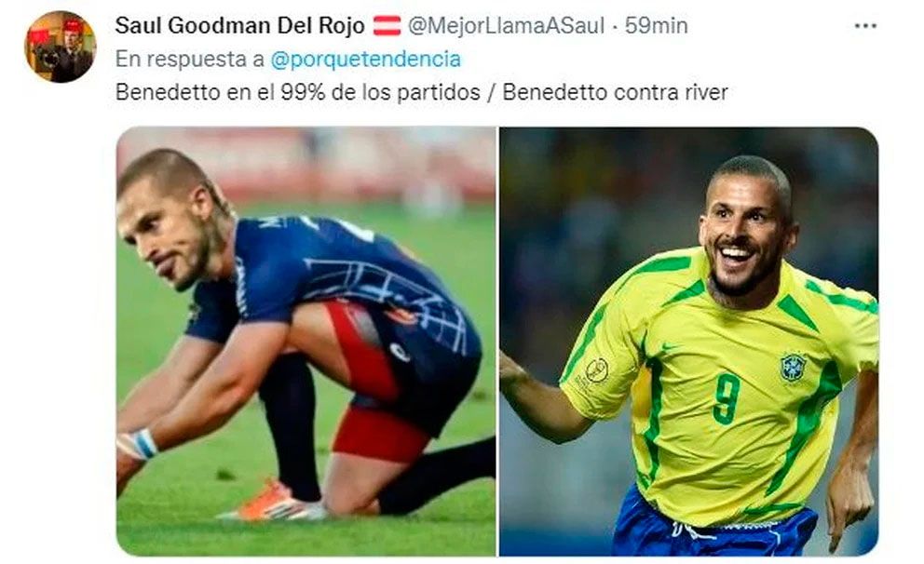Open the Saul Goodman Del Rojo profile name

pos(239,26)
